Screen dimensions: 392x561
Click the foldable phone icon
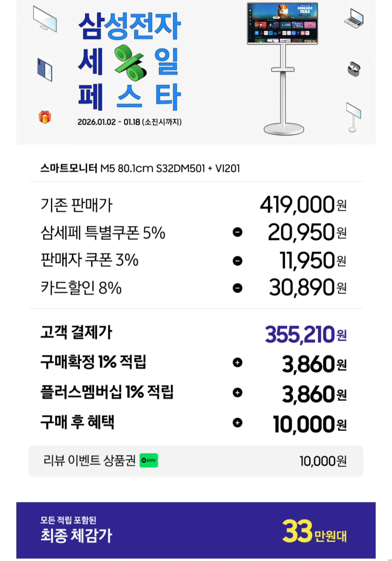coord(45,69)
